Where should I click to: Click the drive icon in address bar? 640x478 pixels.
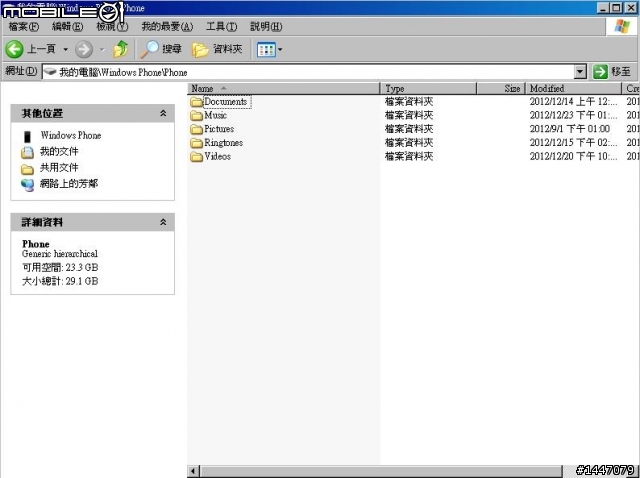pyautogui.click(x=50, y=72)
